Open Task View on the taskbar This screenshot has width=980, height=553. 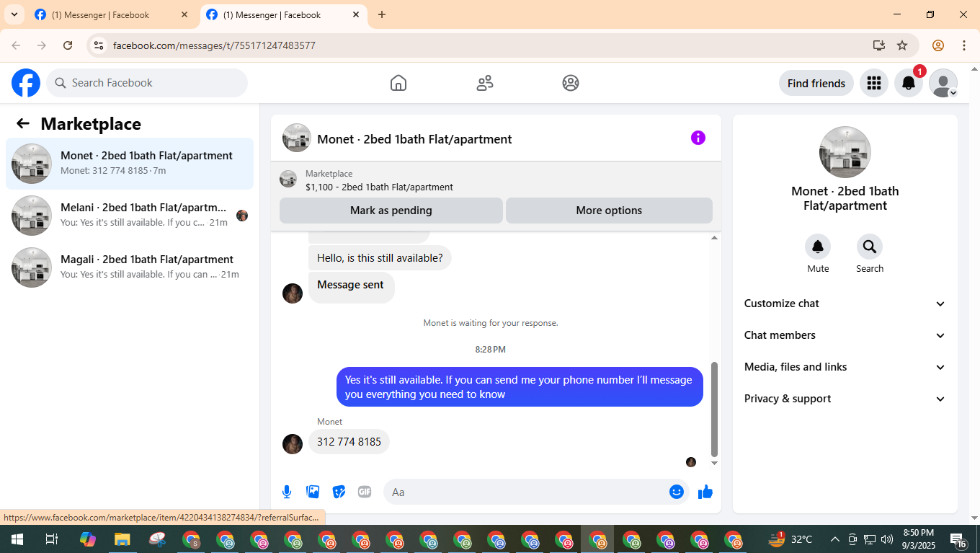tap(51, 539)
